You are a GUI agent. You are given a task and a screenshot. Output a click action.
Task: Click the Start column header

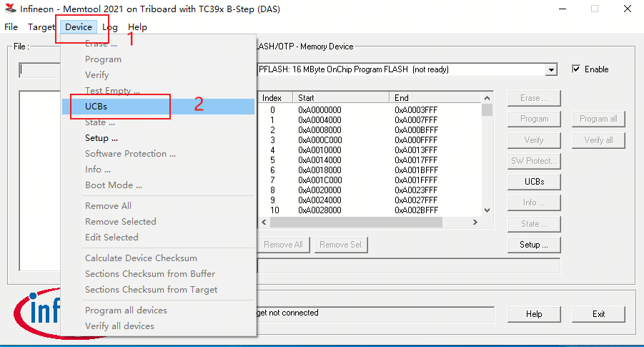341,98
